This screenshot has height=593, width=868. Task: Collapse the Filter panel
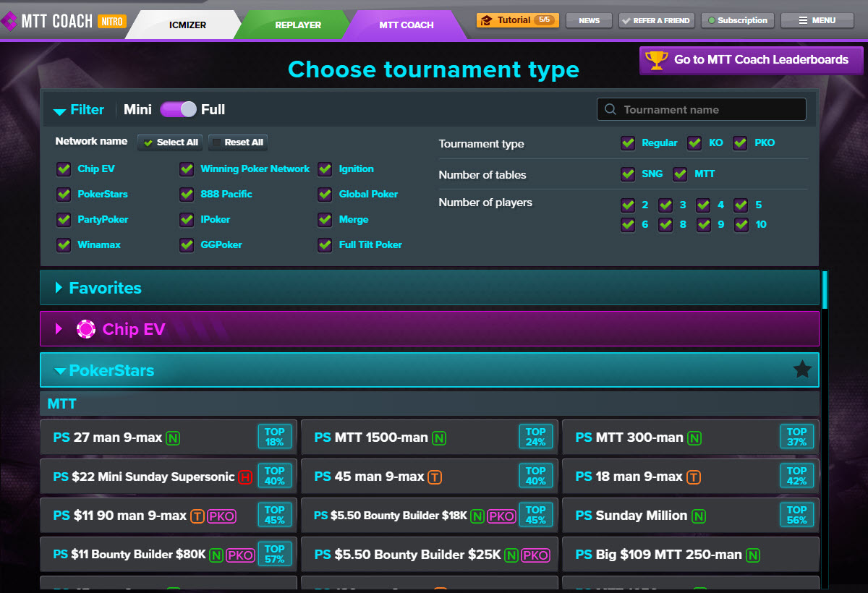(x=79, y=110)
